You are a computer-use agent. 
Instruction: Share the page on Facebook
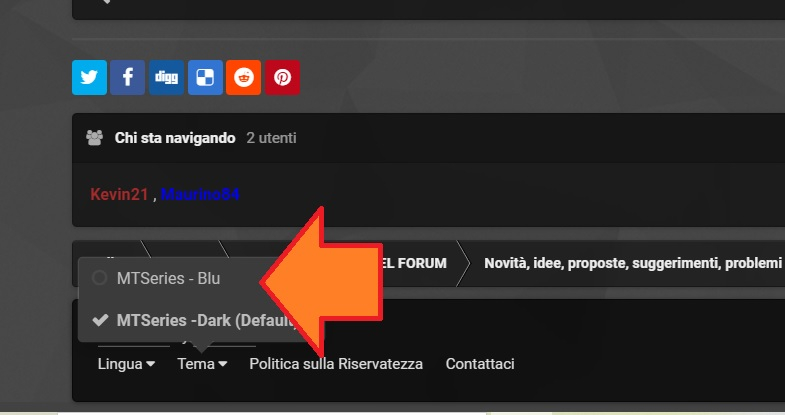tap(128, 78)
